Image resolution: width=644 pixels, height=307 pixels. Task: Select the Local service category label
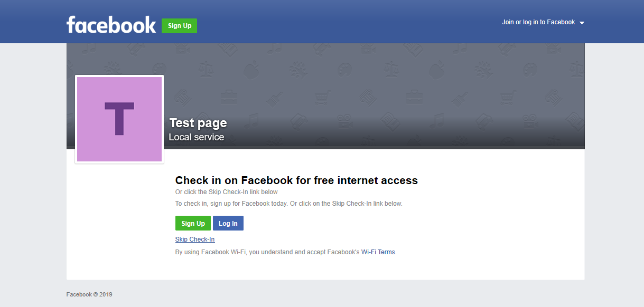point(196,137)
